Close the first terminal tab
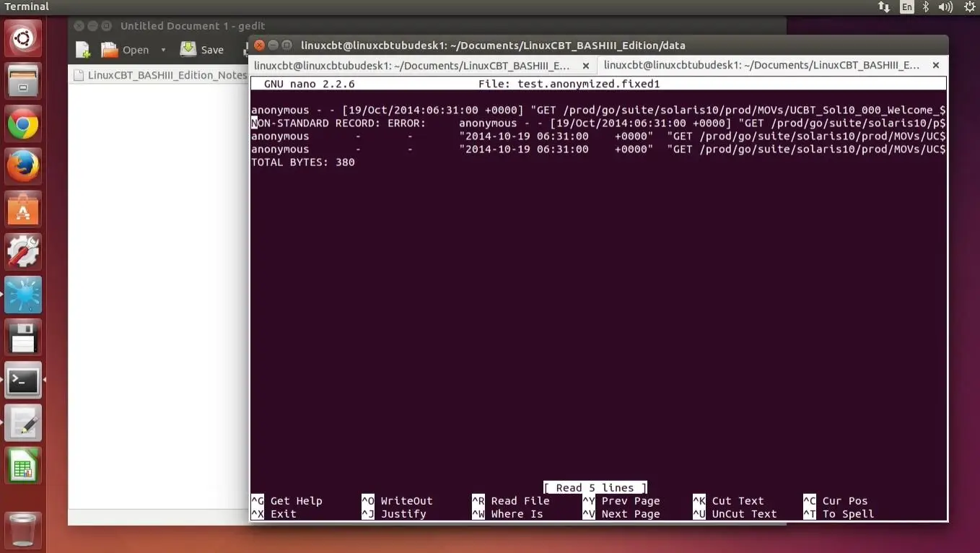Image resolution: width=980 pixels, height=553 pixels. (x=586, y=66)
